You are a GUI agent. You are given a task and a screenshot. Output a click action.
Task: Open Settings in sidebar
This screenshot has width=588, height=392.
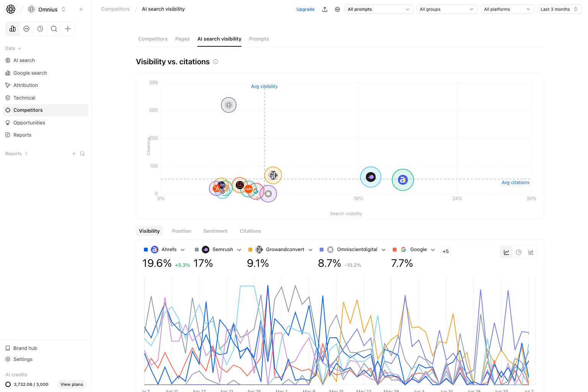click(x=46, y=359)
